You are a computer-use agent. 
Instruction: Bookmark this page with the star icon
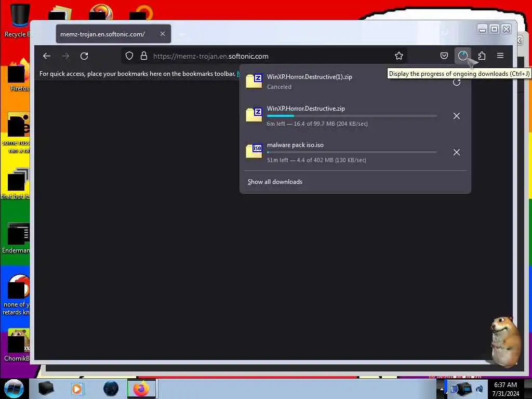tap(399, 56)
